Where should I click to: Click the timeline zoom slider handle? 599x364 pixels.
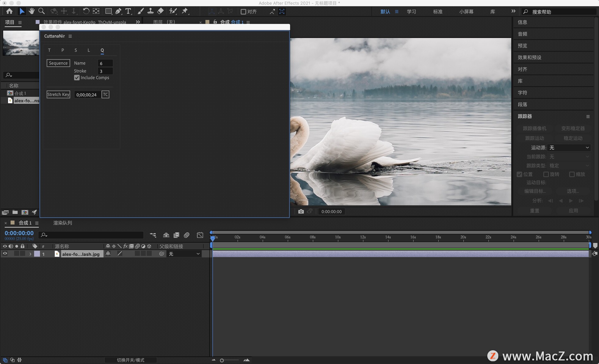click(x=222, y=360)
